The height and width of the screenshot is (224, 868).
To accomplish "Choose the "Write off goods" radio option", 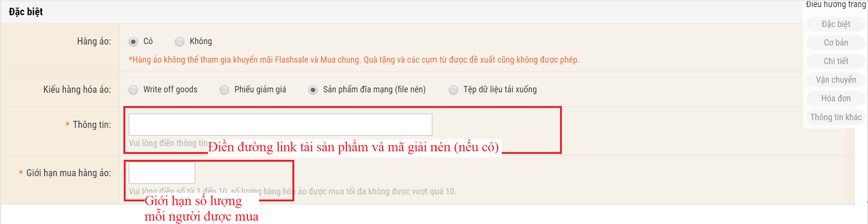I will pos(133,90).
